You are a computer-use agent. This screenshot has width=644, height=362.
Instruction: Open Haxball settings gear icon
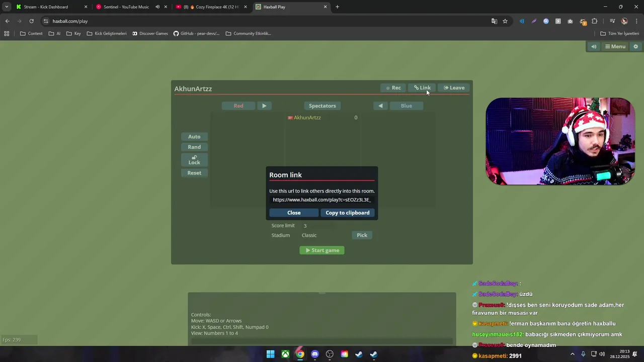(635, 46)
